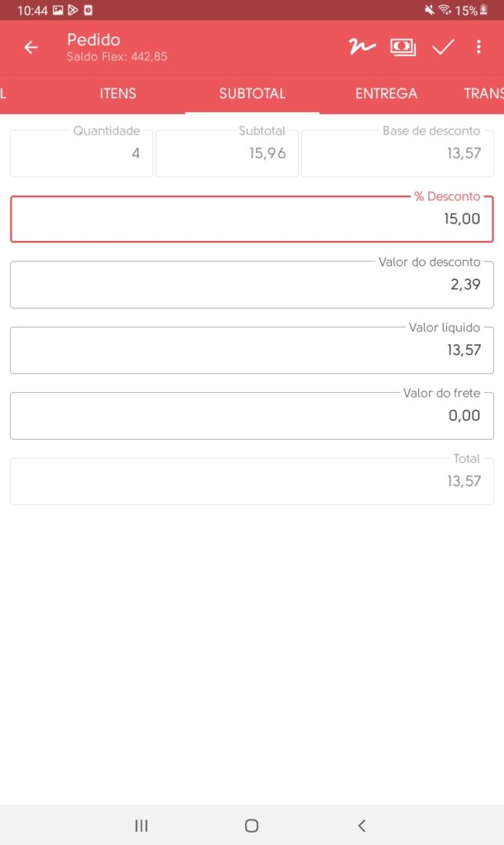Switch to the ITENS tab
The height and width of the screenshot is (845, 504).
(118, 93)
